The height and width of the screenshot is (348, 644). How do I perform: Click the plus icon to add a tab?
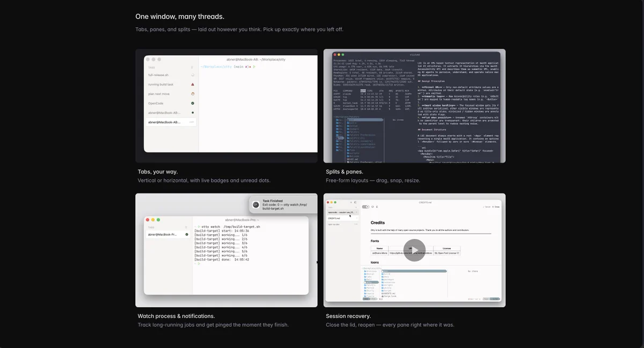click(350, 202)
